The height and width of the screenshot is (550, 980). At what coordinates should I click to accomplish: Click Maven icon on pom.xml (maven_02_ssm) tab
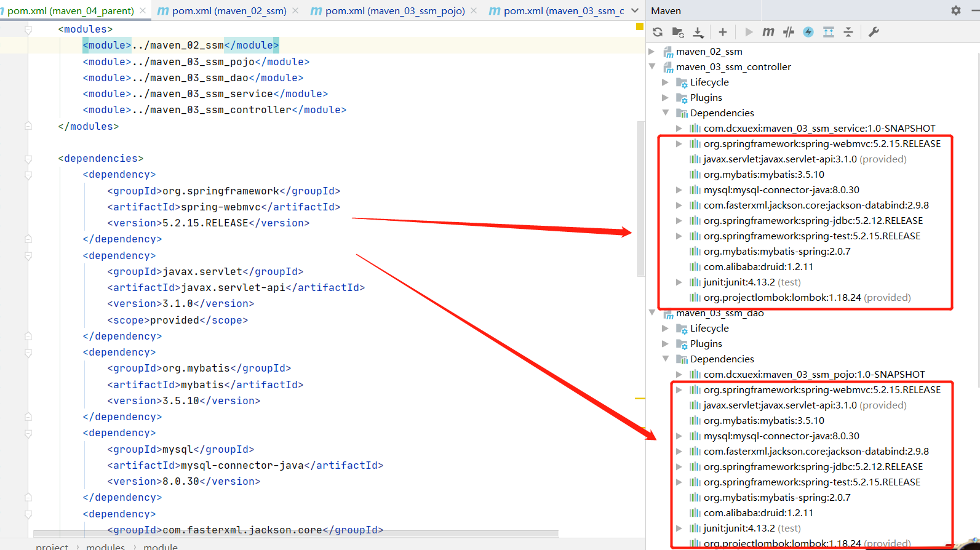click(x=163, y=11)
